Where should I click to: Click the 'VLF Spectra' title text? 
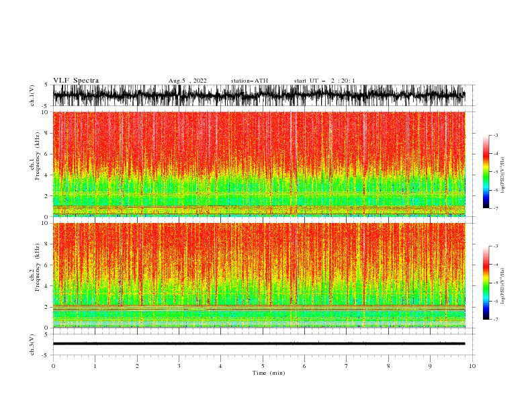click(76, 81)
